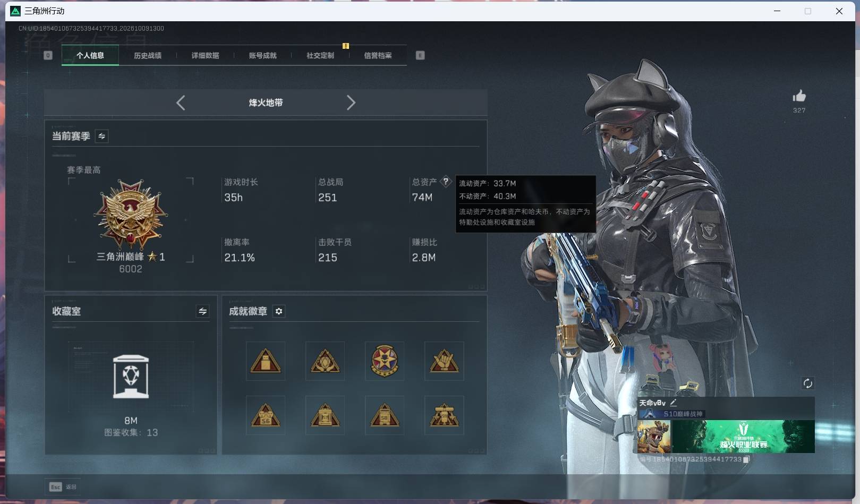Select the second badge in bottom row
Screen dimensions: 860x504
click(325, 415)
